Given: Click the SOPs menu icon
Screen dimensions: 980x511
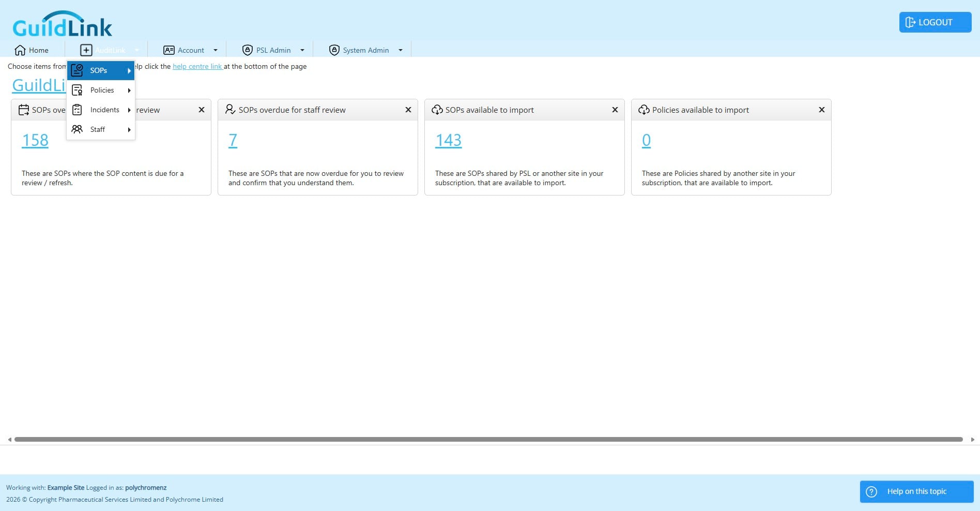Looking at the screenshot, I should coord(77,70).
